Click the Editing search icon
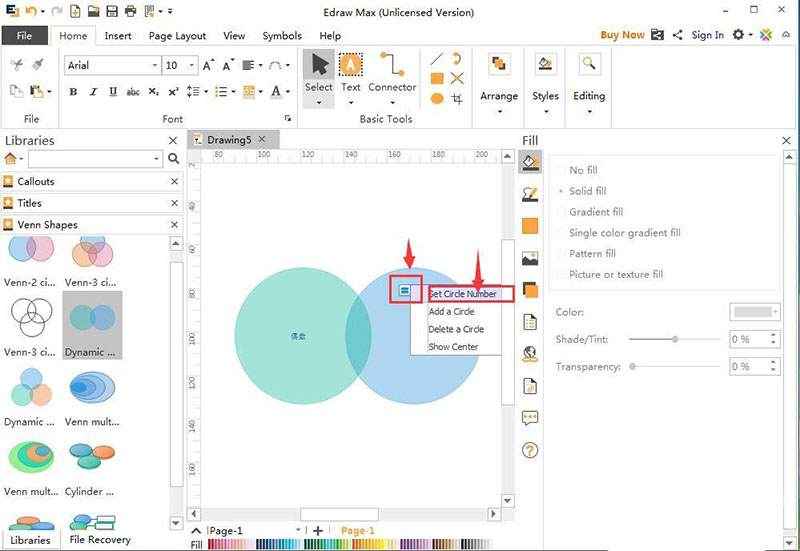The width and height of the screenshot is (800, 551). coord(589,65)
